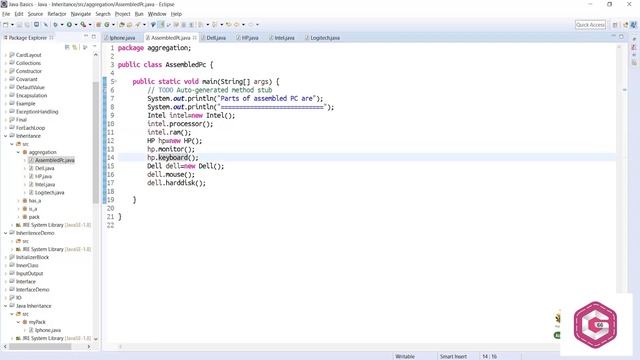Expand the Constructor project

(x=5, y=71)
